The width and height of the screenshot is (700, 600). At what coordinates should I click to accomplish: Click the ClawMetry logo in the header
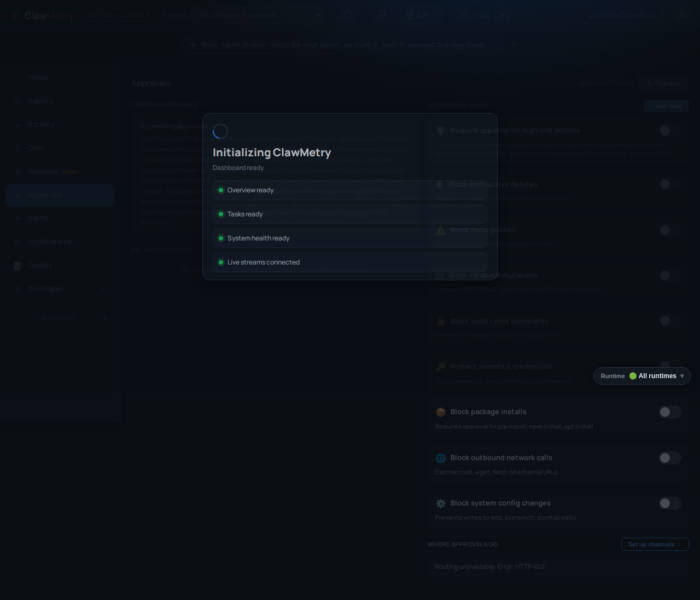click(x=43, y=16)
